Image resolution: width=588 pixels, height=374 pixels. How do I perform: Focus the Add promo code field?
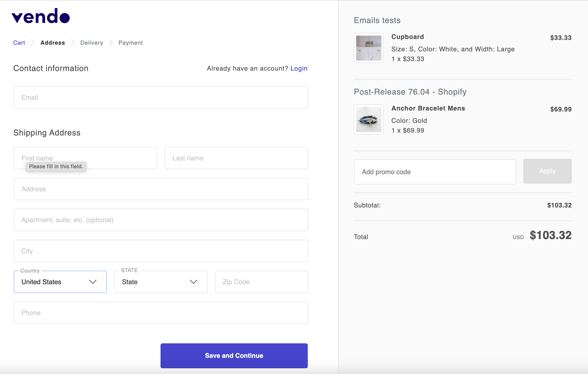[435, 172]
